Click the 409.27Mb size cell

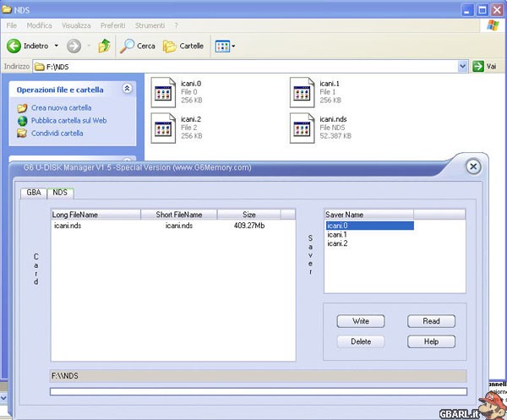[x=249, y=226]
